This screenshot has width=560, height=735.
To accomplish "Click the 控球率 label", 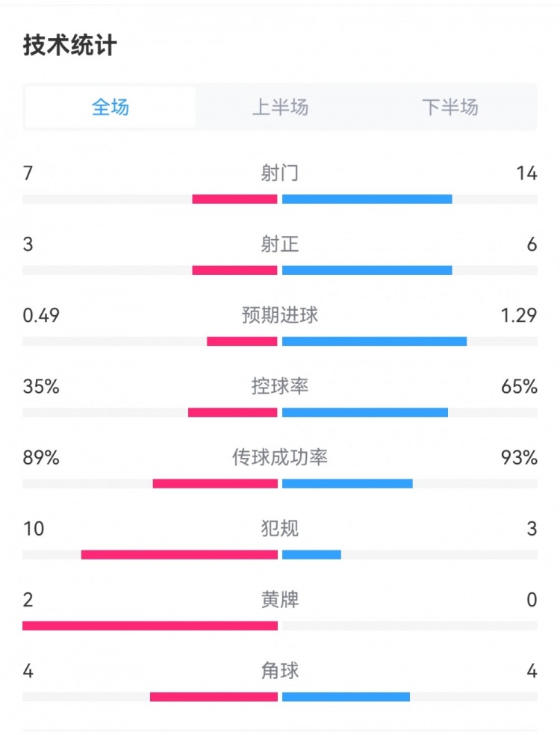I will [x=280, y=386].
